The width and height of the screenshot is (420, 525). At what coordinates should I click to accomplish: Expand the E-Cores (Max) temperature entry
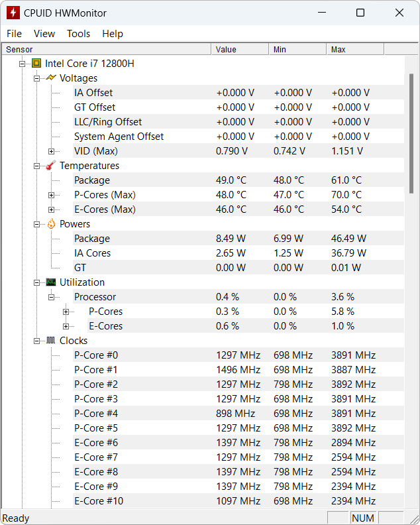coord(51,209)
